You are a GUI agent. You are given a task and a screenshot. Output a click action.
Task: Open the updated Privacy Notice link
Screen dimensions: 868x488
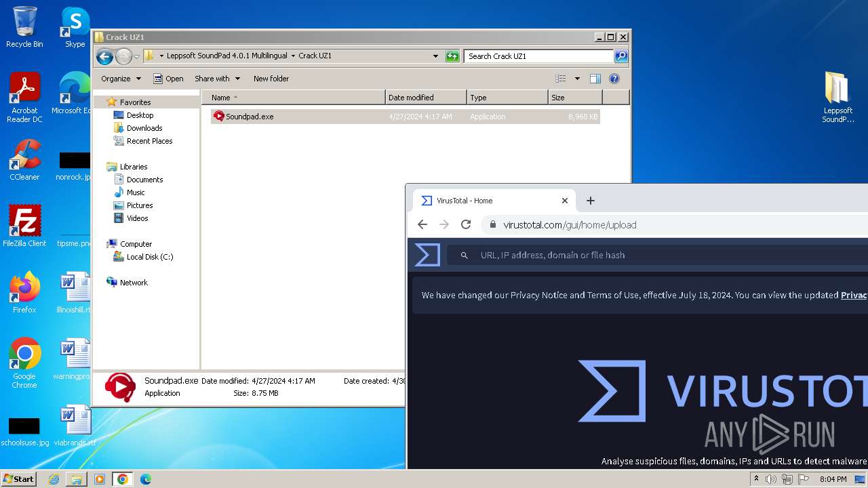tap(854, 295)
